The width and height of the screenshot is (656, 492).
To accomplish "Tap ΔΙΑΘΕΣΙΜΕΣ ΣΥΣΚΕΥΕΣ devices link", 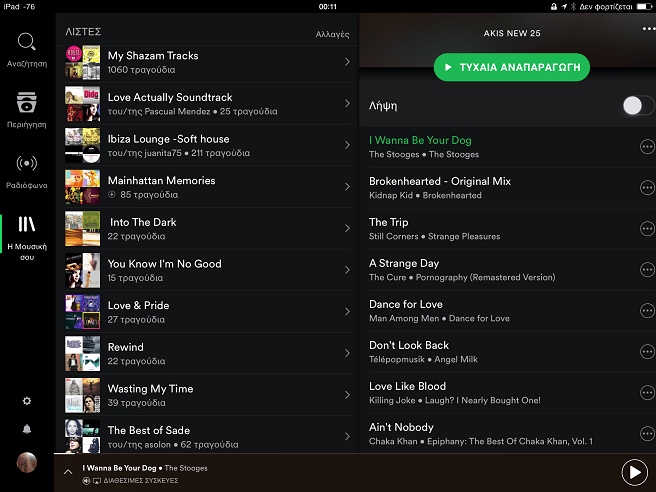I will coord(141,481).
